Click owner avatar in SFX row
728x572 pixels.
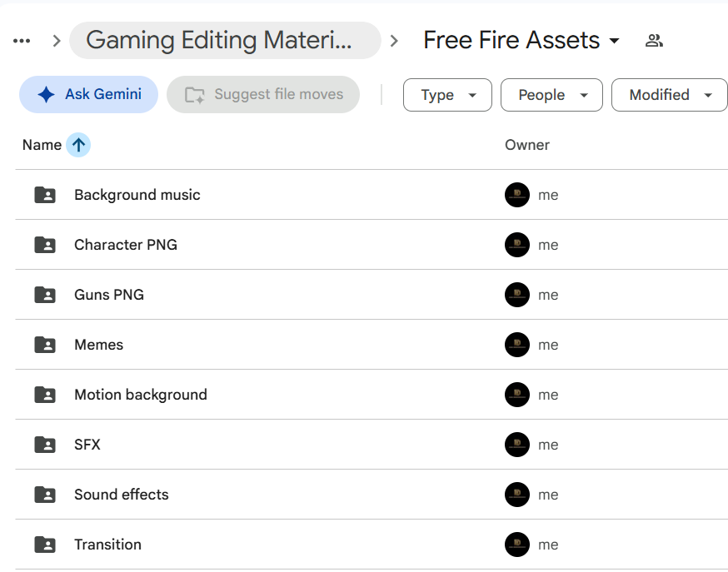tap(517, 445)
